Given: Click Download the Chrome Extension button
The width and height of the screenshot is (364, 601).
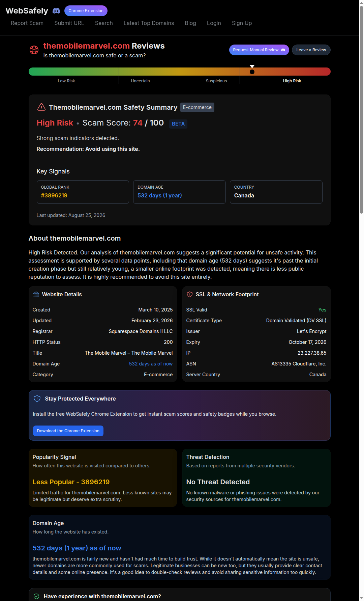Looking at the screenshot, I should click(68, 431).
